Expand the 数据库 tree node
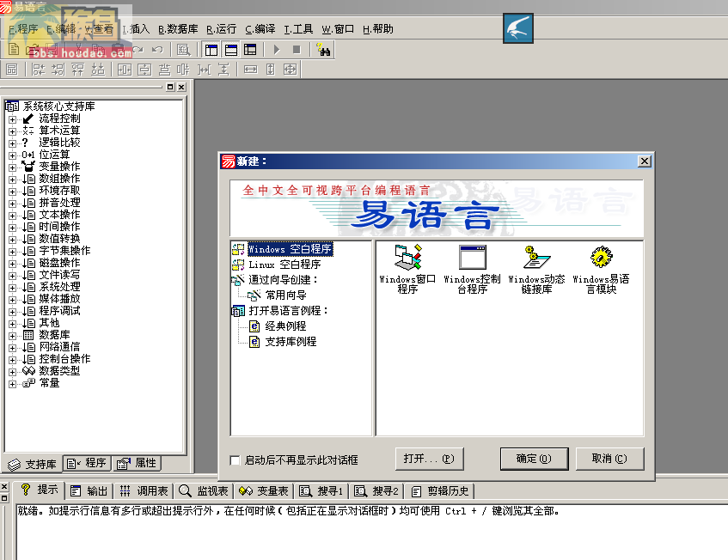 (13, 336)
